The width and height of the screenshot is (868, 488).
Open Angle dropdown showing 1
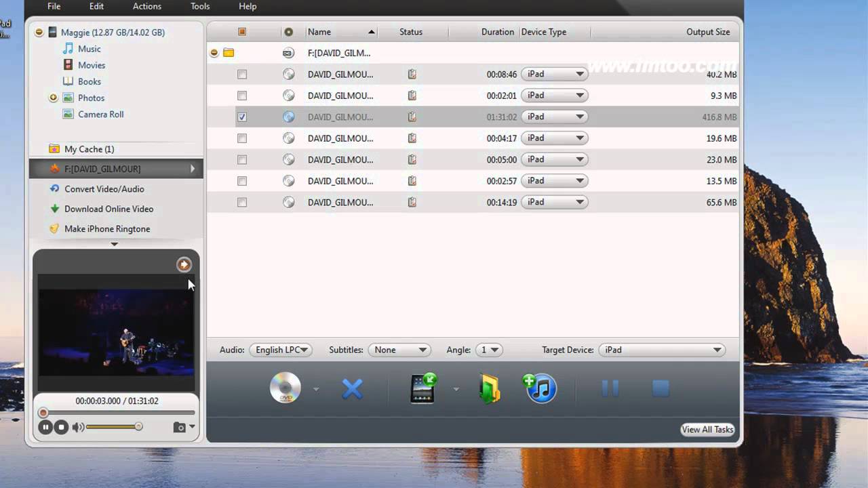(489, 350)
